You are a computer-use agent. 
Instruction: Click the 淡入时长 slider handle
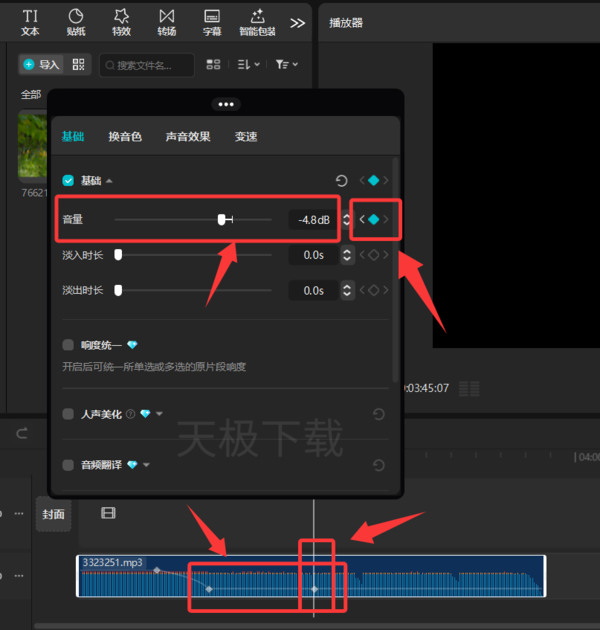pos(118,255)
